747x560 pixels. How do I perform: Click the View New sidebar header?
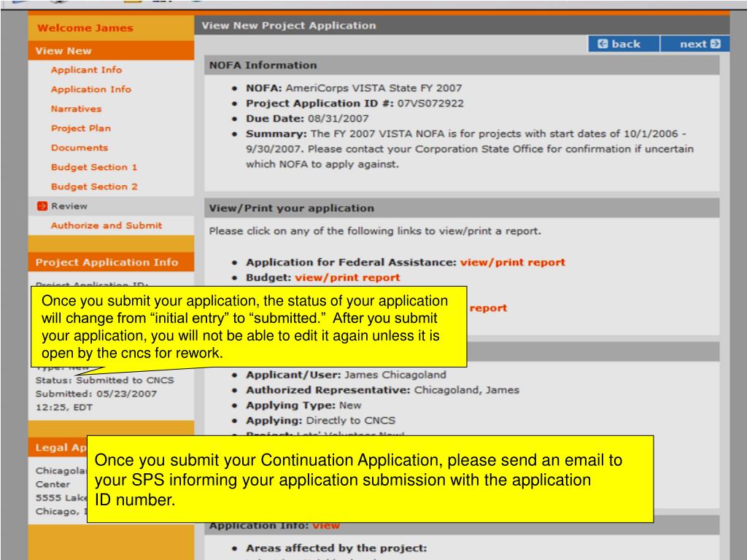coord(111,50)
